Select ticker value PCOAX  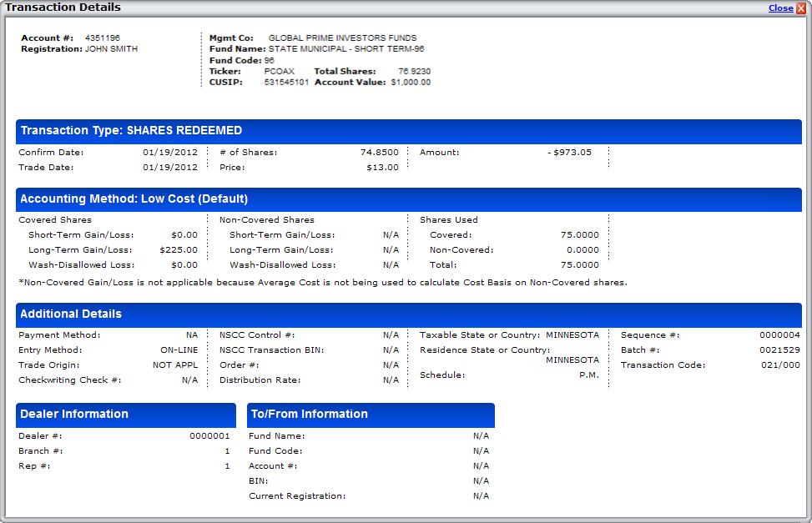click(x=279, y=71)
